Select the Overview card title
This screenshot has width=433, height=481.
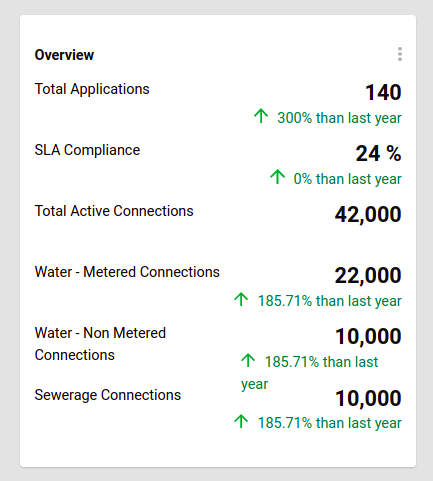[x=64, y=55]
